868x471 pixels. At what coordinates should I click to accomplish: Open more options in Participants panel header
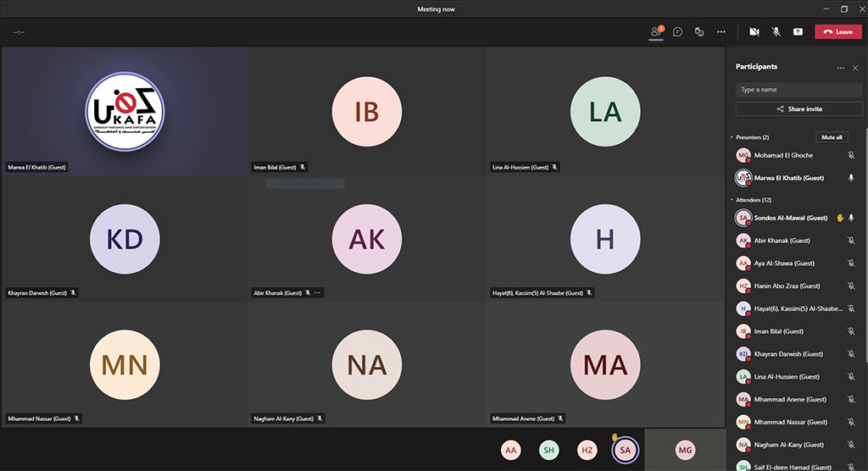(840, 68)
